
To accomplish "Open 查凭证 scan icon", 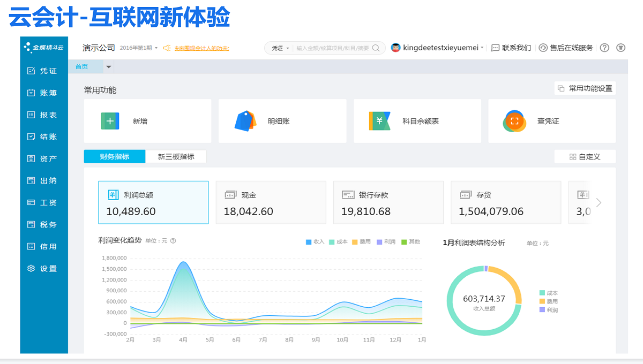I will (x=514, y=121).
